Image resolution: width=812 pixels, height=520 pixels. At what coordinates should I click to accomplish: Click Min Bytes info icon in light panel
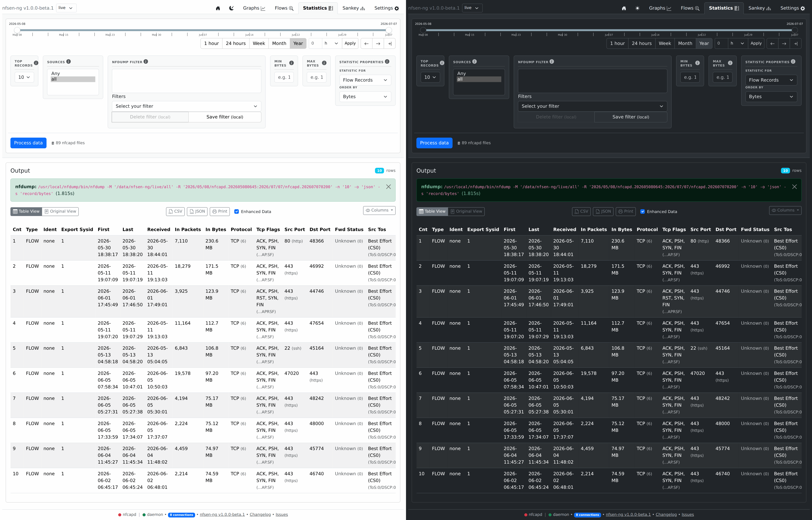291,63
